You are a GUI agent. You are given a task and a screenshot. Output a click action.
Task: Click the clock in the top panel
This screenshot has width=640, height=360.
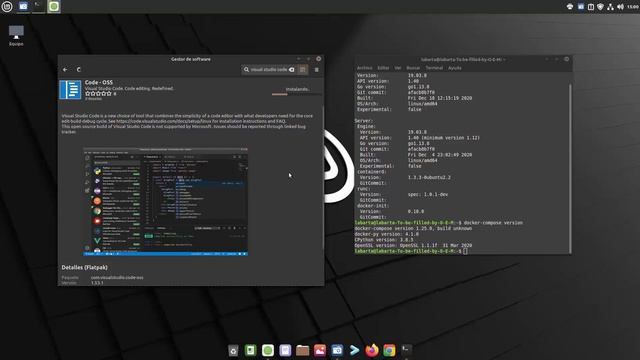coord(633,7)
